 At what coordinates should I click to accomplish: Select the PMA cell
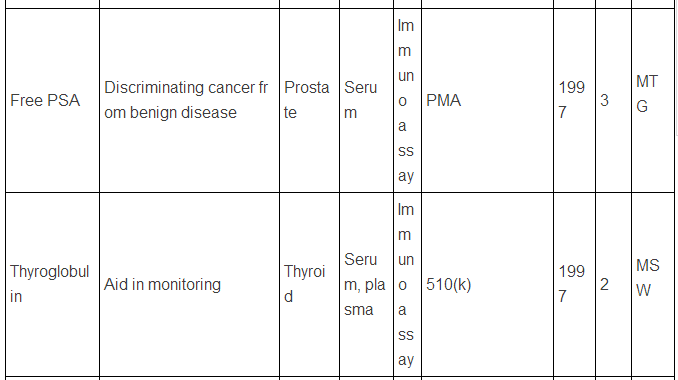[487, 100]
